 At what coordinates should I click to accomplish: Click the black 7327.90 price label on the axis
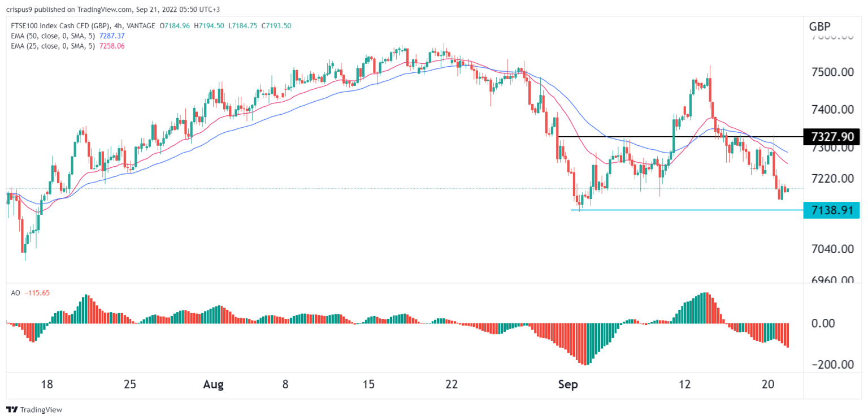pos(831,136)
